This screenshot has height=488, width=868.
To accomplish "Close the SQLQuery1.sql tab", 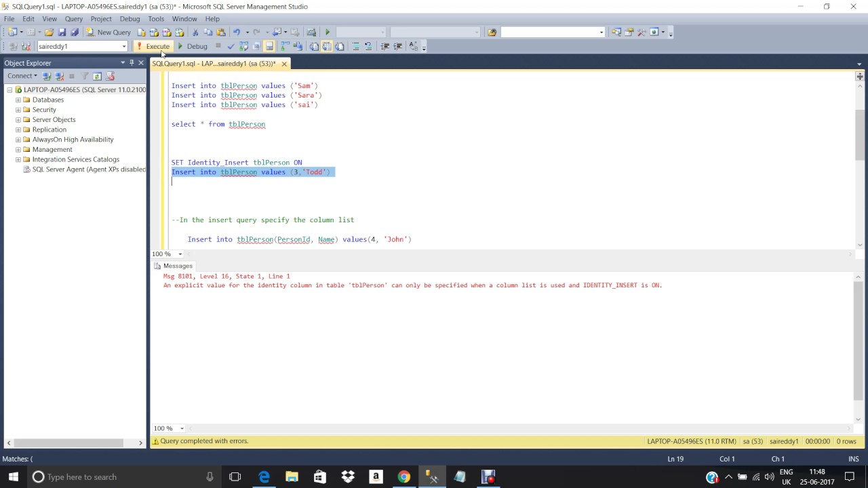I will 284,64.
